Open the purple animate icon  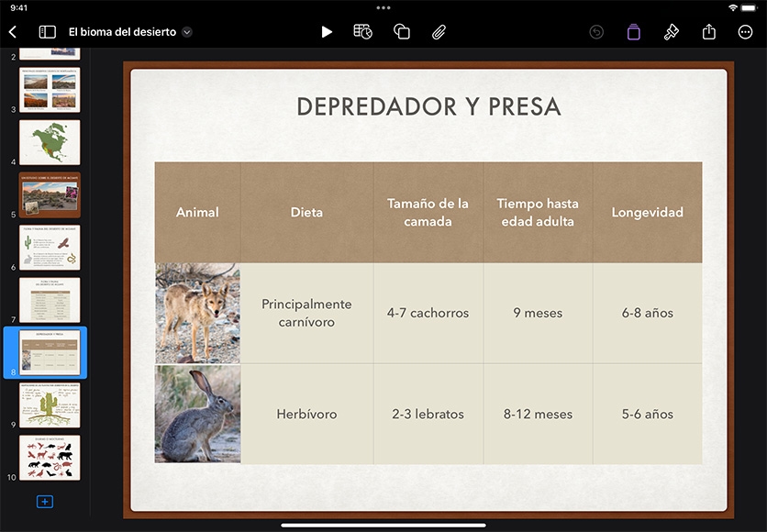coord(633,32)
